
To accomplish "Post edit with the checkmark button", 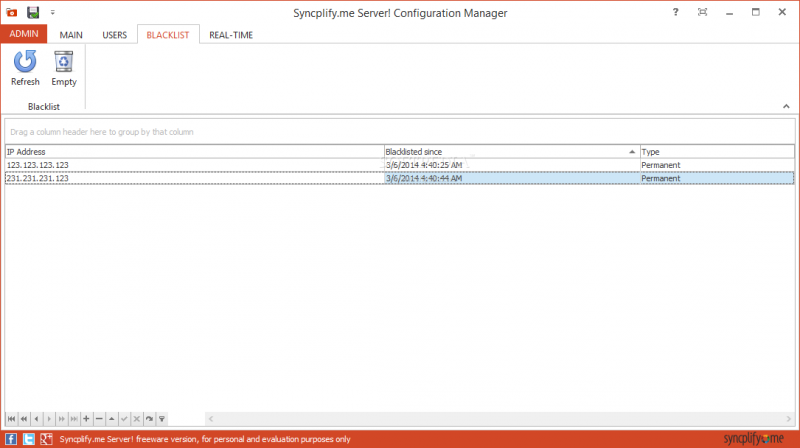I will (124, 419).
